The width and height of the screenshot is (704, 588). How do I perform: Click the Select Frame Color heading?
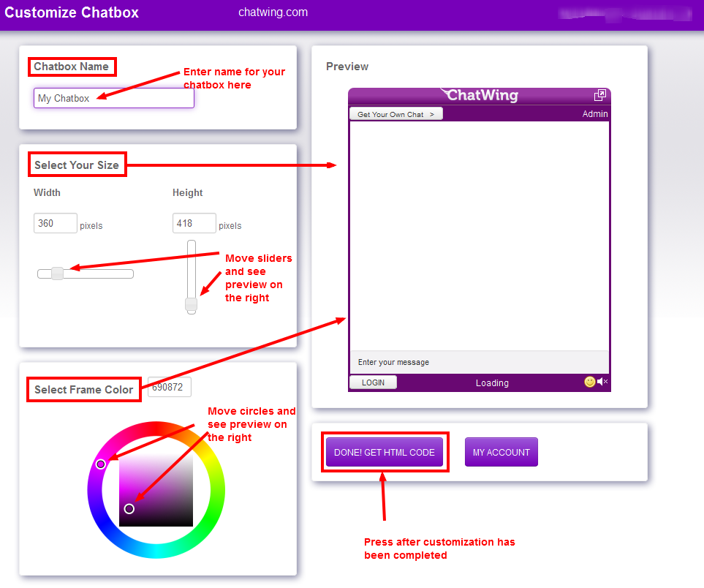click(84, 390)
